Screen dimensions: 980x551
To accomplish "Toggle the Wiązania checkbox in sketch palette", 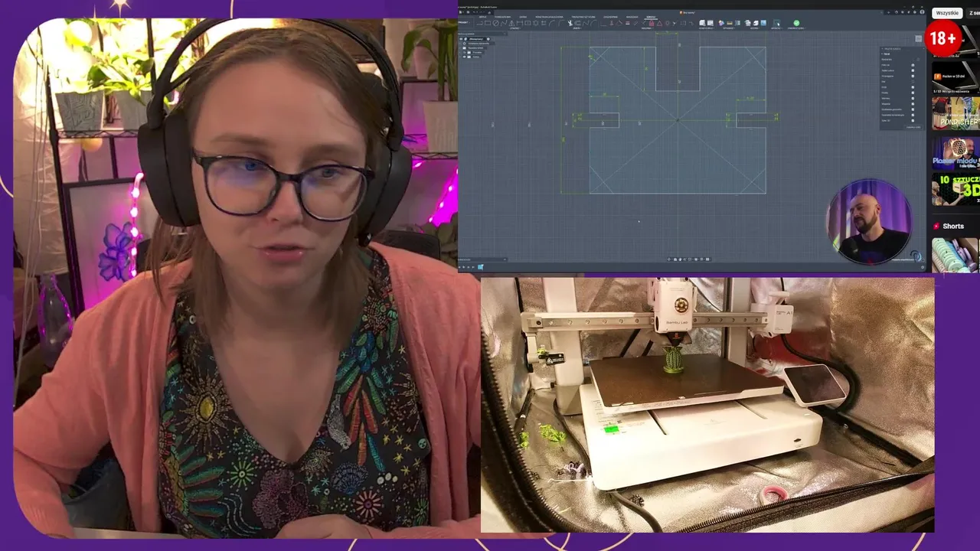I will point(913,104).
